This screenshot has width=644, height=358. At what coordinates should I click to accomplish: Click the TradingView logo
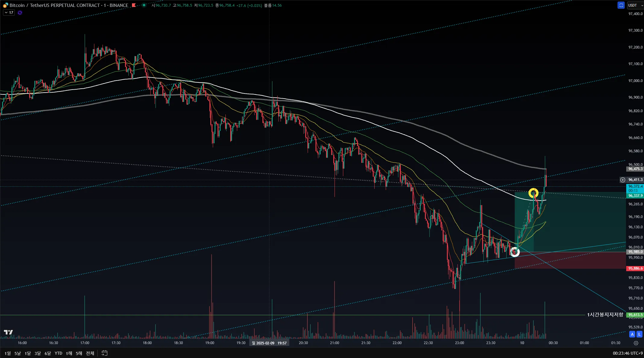[x=8, y=332]
